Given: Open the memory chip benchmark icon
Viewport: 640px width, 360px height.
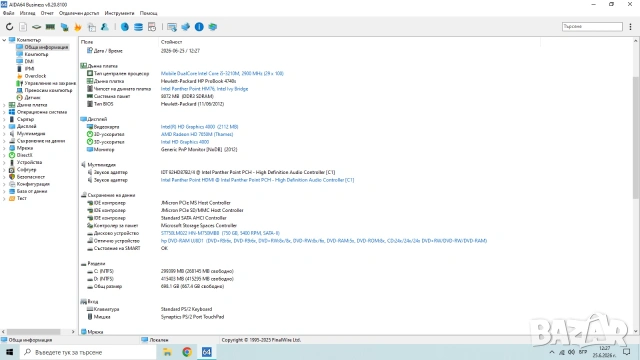Looking at the screenshot, I should pos(50,27).
